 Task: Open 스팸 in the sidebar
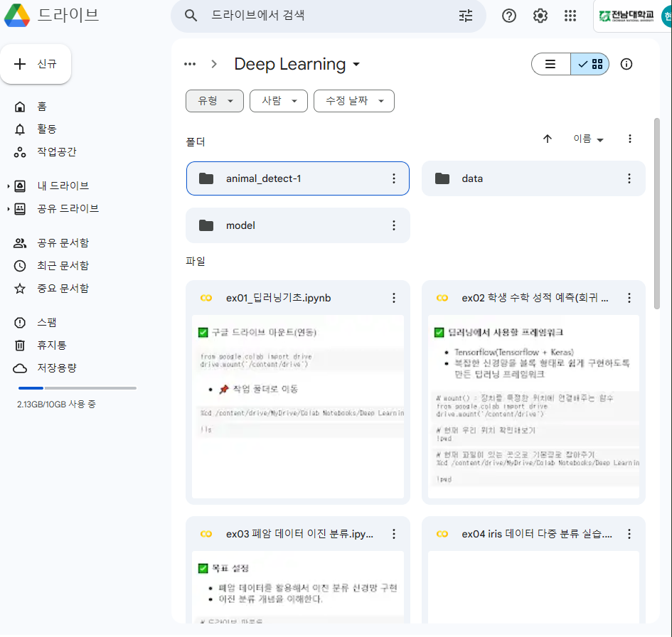pos(47,323)
